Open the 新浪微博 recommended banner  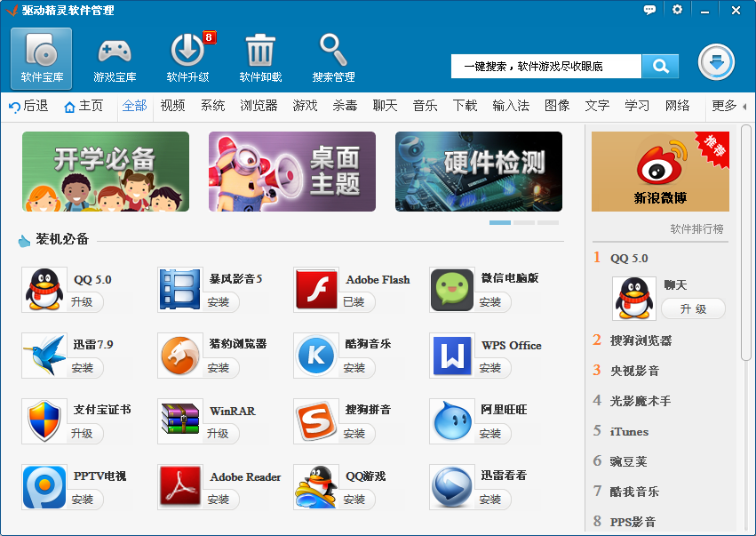[x=661, y=172]
